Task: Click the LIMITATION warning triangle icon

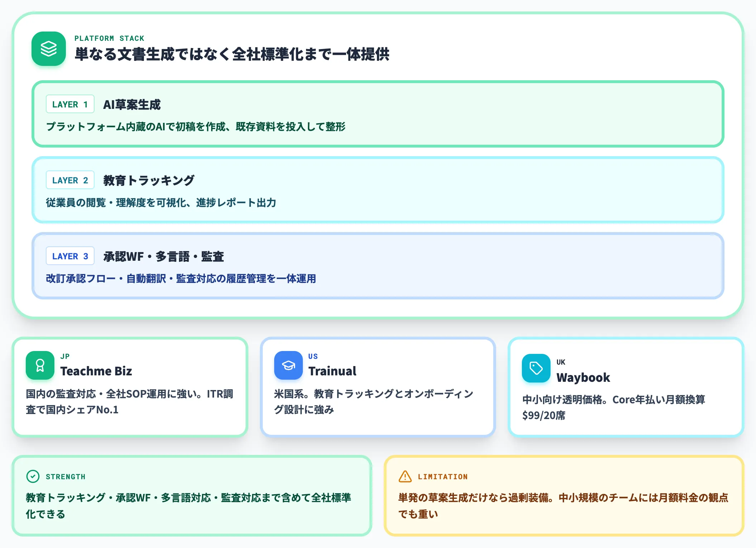Action: click(405, 476)
